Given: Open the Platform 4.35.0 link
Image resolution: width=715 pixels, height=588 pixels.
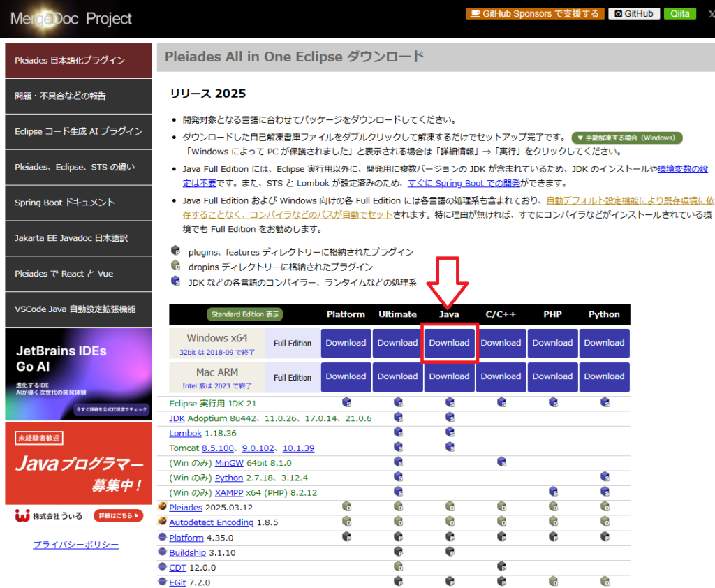Looking at the screenshot, I should 186,538.
